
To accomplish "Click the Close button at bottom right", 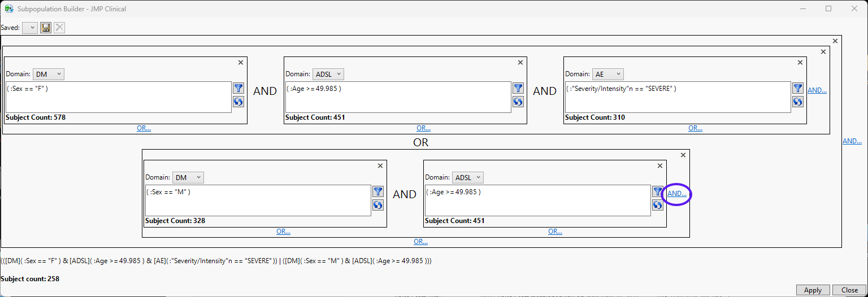I will coord(849,290).
